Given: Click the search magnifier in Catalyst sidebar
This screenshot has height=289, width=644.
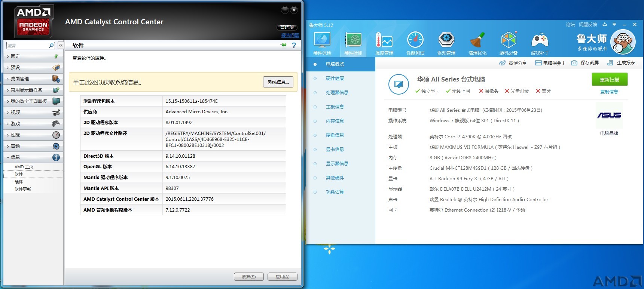Looking at the screenshot, I should [x=51, y=45].
